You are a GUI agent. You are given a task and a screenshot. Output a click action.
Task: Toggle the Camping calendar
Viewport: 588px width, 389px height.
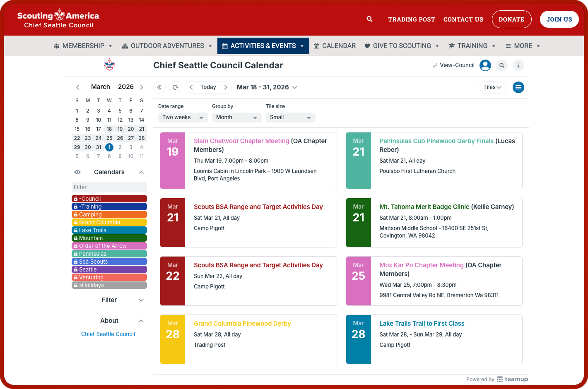[x=109, y=214]
